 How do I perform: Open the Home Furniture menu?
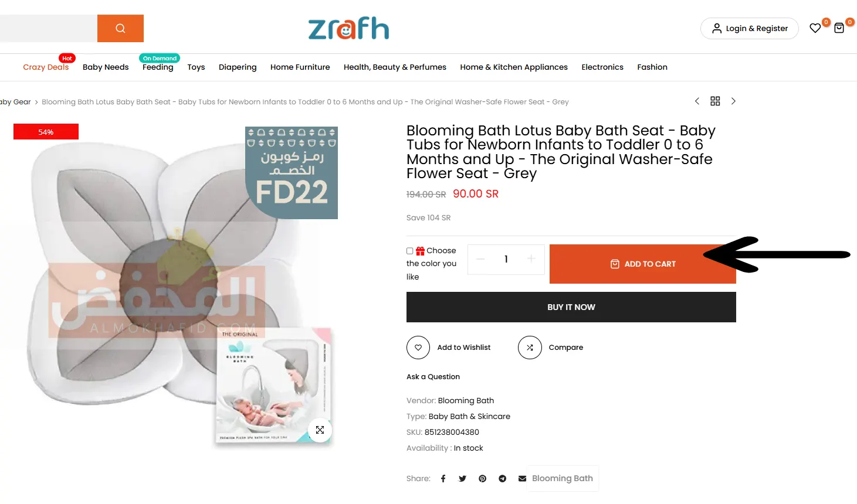(x=300, y=67)
